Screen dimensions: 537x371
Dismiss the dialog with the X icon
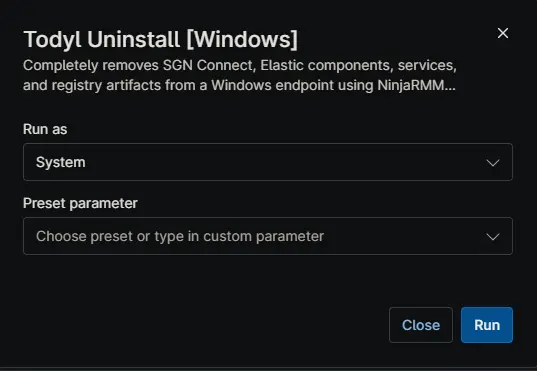[x=502, y=33]
